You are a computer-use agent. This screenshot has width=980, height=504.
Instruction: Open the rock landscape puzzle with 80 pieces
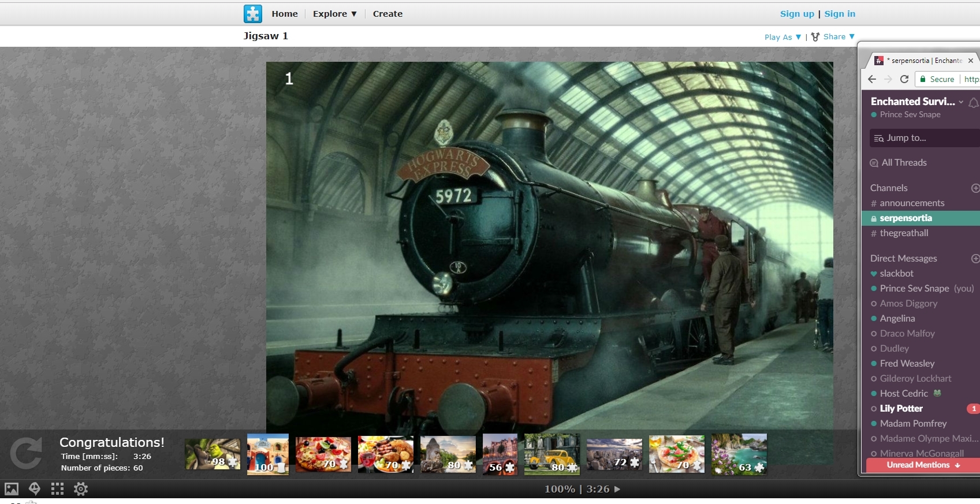(448, 454)
